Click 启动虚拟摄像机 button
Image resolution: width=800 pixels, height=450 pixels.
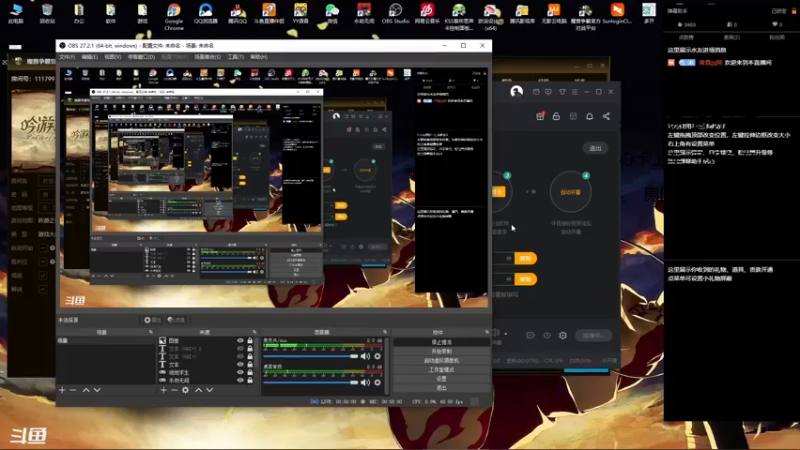[x=441, y=360]
